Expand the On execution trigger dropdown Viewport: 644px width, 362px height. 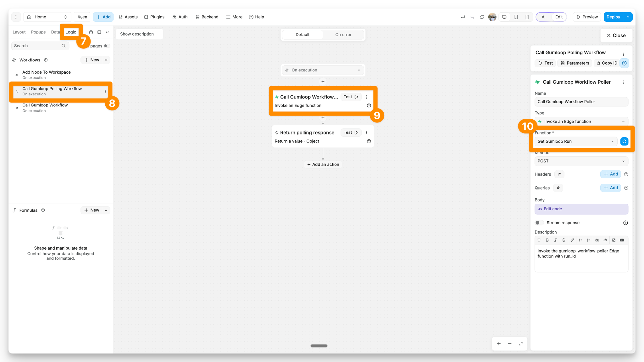(323, 70)
